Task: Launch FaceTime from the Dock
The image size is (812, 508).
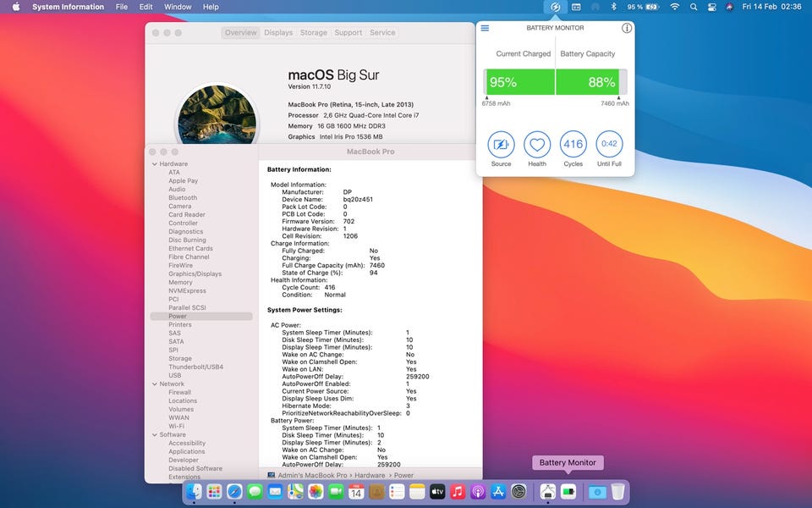Action: coord(336,491)
